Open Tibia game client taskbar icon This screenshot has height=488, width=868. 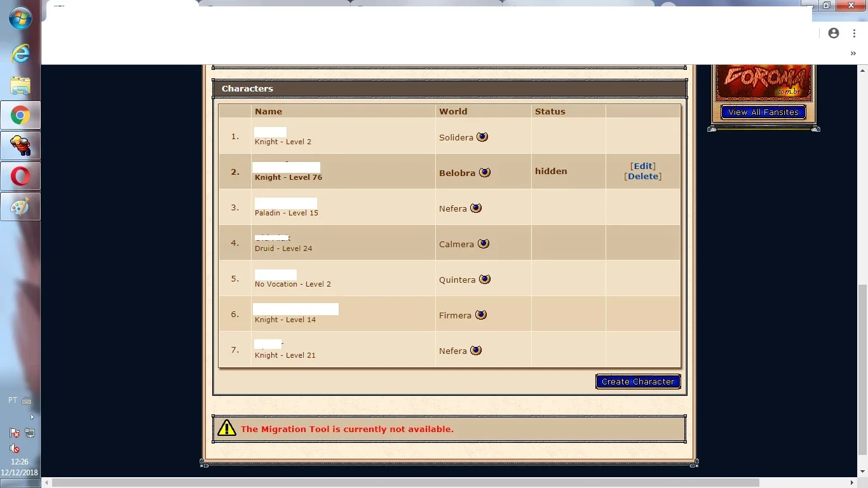(20, 146)
